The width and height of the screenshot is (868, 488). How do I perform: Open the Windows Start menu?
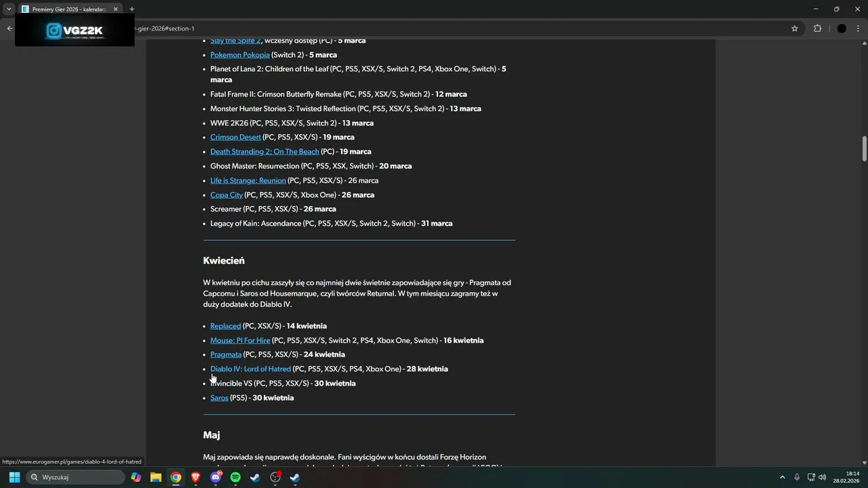point(14,477)
